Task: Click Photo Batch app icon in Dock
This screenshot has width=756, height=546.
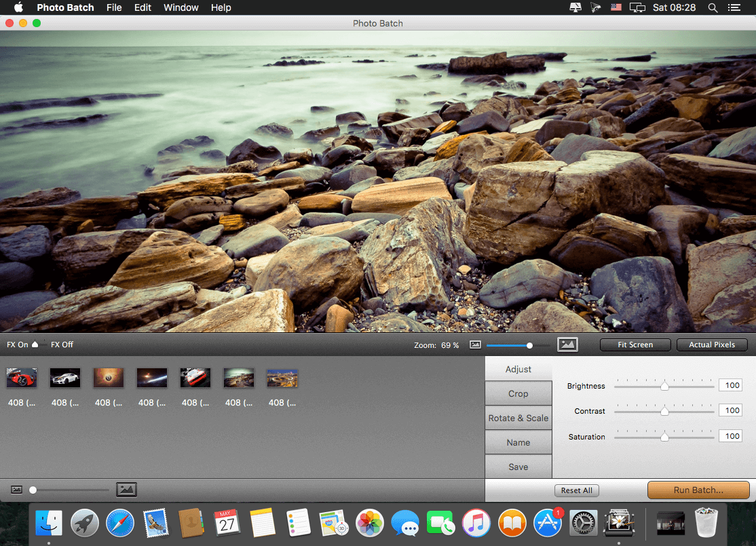Action: click(x=619, y=523)
